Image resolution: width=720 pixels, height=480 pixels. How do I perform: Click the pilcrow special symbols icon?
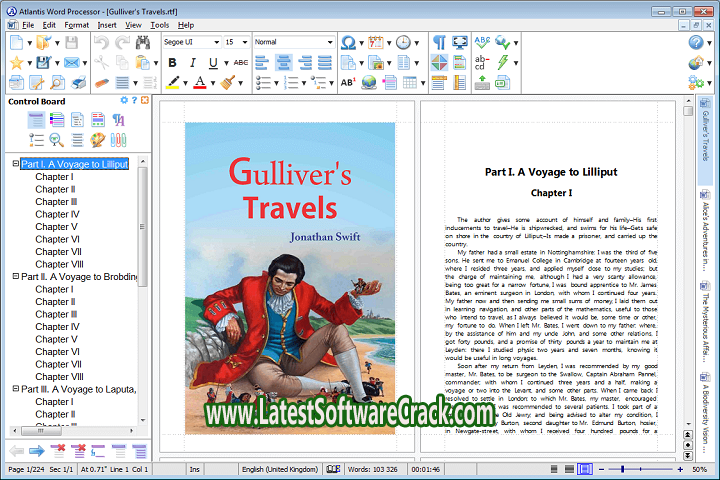439,42
